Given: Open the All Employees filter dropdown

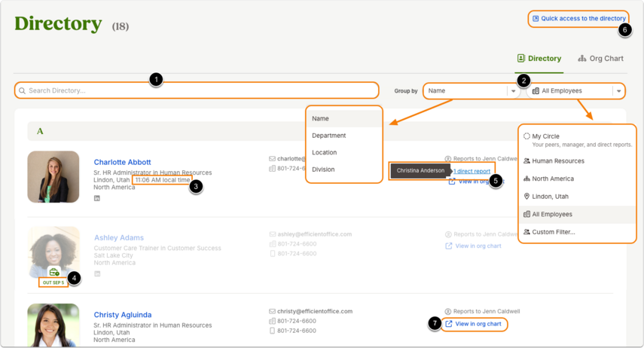Looking at the screenshot, I should [618, 91].
